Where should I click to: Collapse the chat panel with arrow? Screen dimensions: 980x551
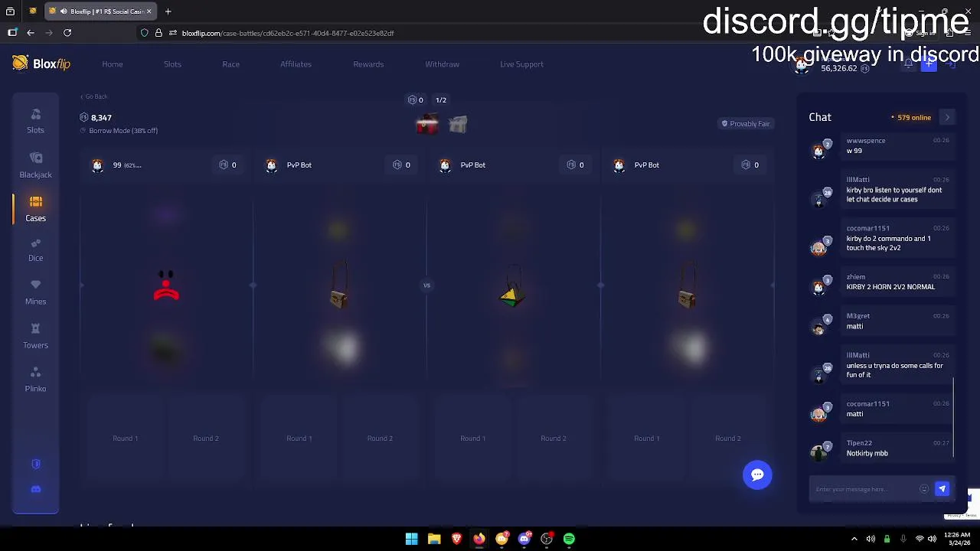(x=947, y=117)
